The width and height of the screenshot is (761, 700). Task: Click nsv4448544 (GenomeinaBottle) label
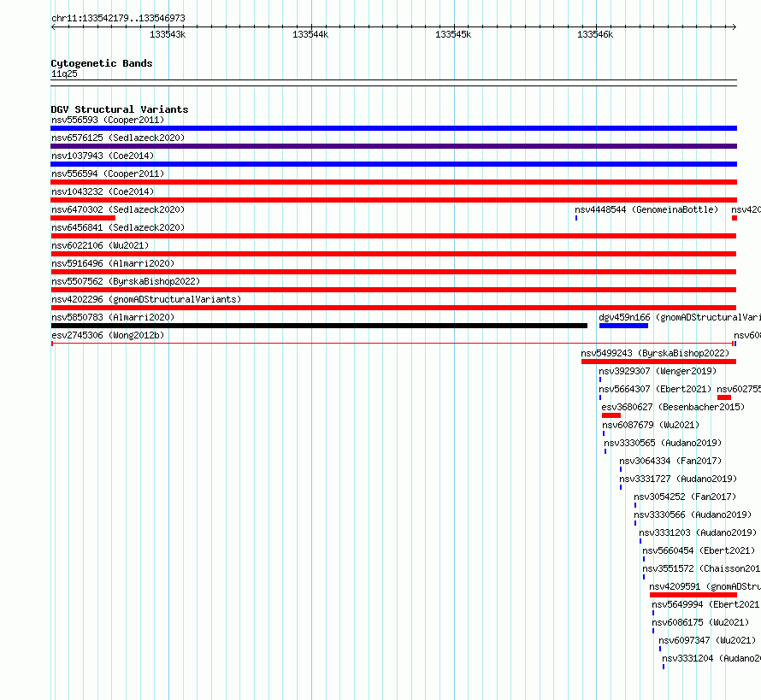646,209
